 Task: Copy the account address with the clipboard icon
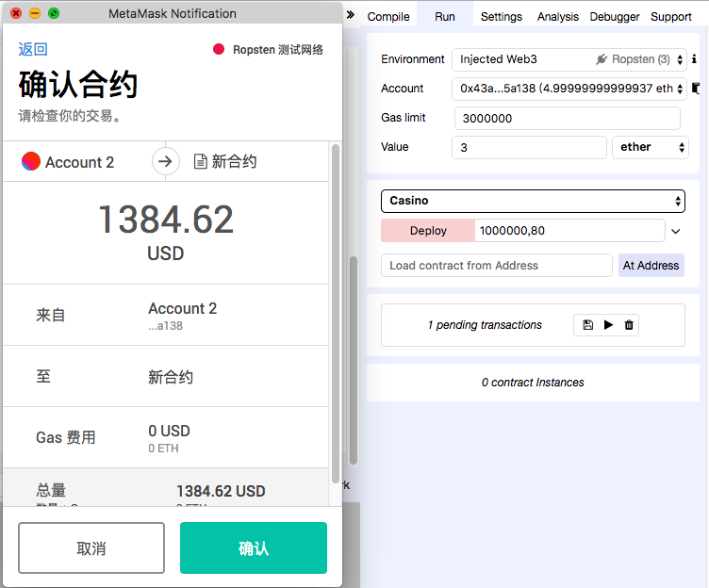pyautogui.click(x=696, y=89)
